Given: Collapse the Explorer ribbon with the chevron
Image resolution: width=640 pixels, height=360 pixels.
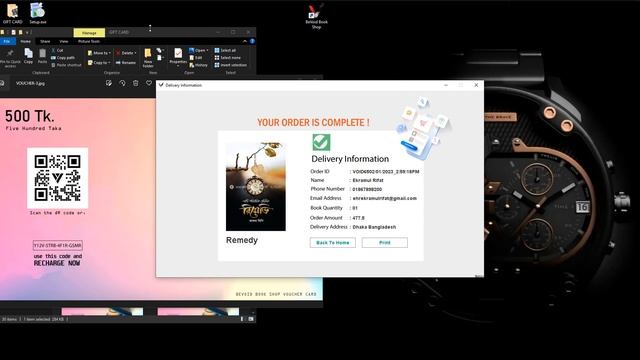Looking at the screenshot, I should 244,41.
